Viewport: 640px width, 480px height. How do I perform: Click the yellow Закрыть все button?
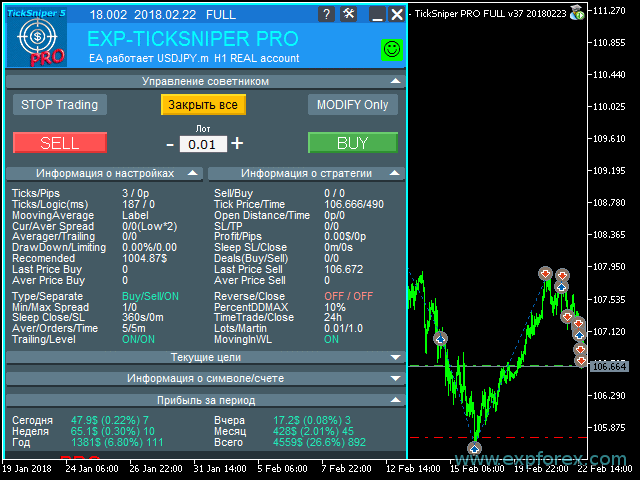point(203,105)
